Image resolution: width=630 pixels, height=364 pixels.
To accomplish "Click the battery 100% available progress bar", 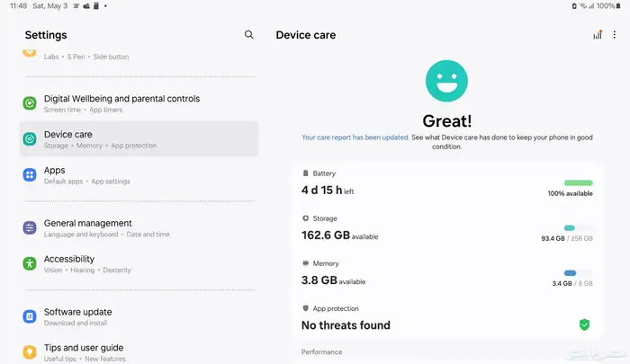I will point(578,183).
